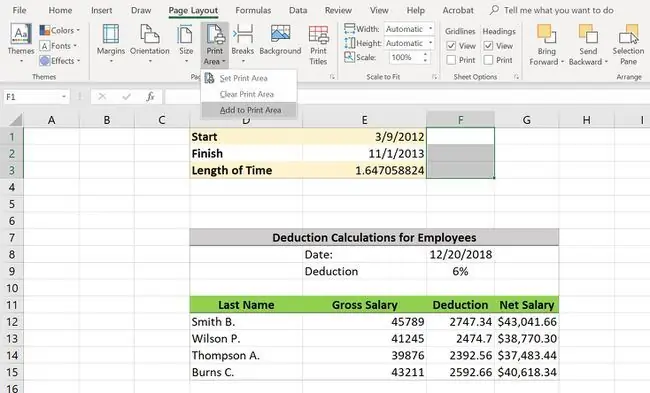Select the Burns C. cell
The width and height of the screenshot is (650, 393).
[x=246, y=372]
